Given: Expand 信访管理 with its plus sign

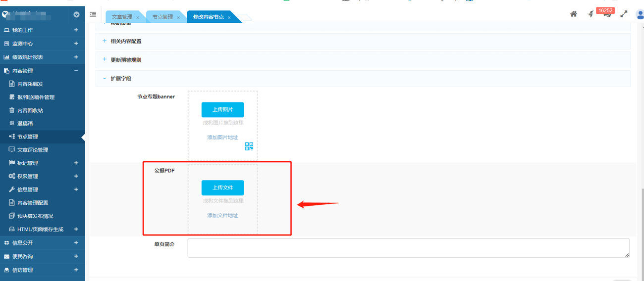Looking at the screenshot, I should coord(76,270).
